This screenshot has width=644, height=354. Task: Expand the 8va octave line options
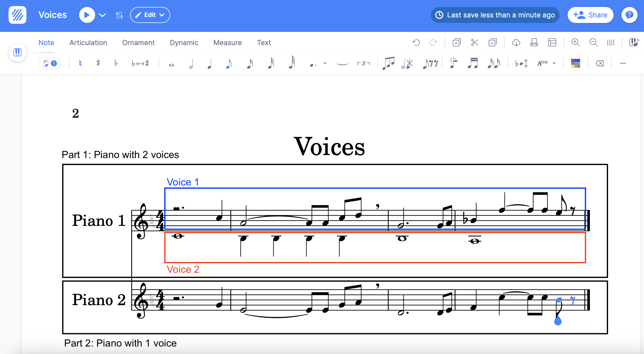click(x=554, y=63)
